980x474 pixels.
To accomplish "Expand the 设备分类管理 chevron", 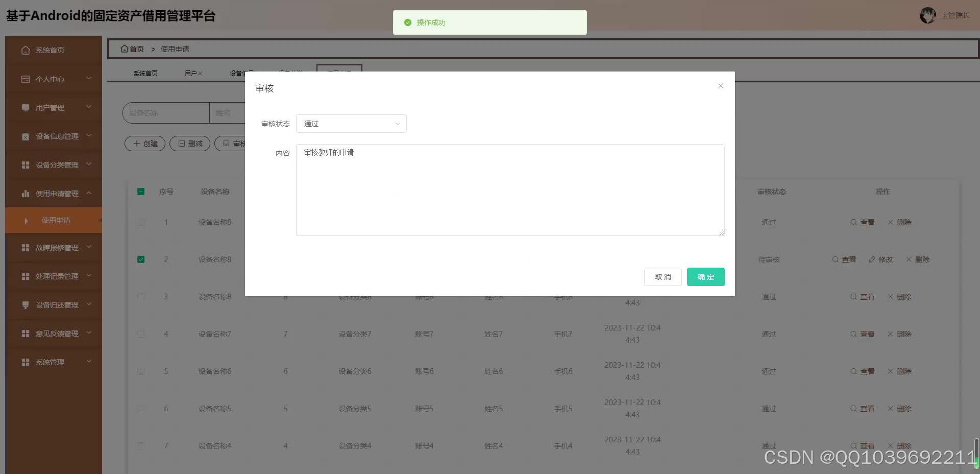I will [89, 164].
